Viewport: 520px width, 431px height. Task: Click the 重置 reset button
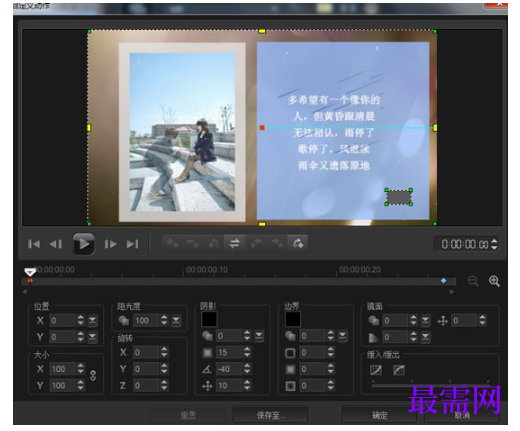click(188, 415)
